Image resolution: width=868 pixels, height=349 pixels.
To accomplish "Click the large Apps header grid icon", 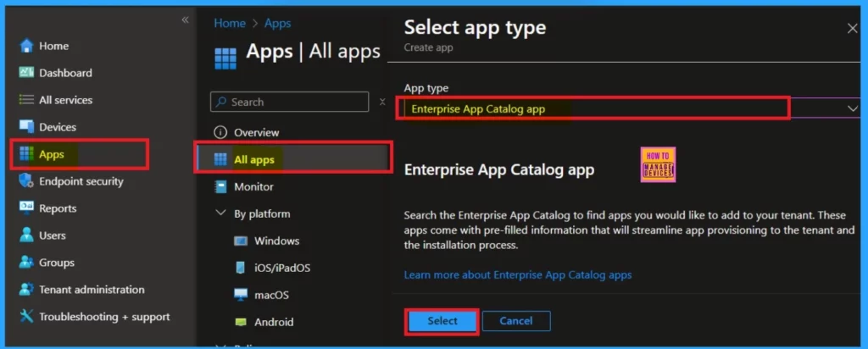I will (225, 58).
